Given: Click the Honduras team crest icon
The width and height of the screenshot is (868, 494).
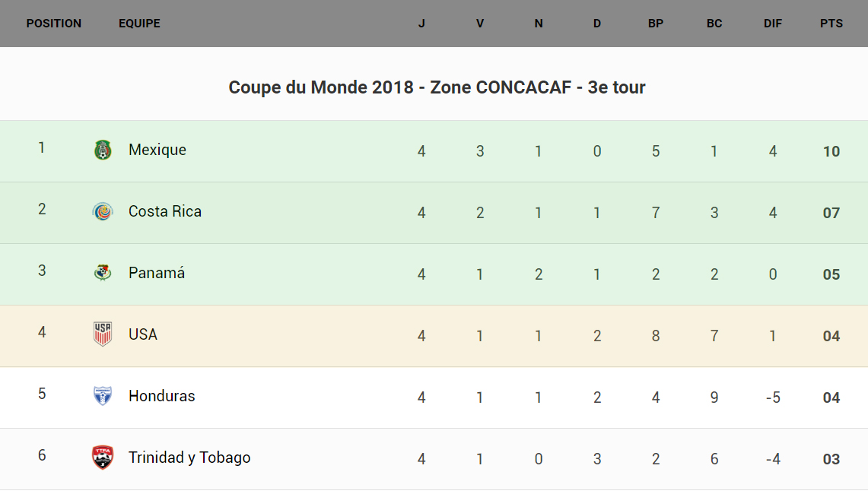Looking at the screenshot, I should (x=103, y=396).
